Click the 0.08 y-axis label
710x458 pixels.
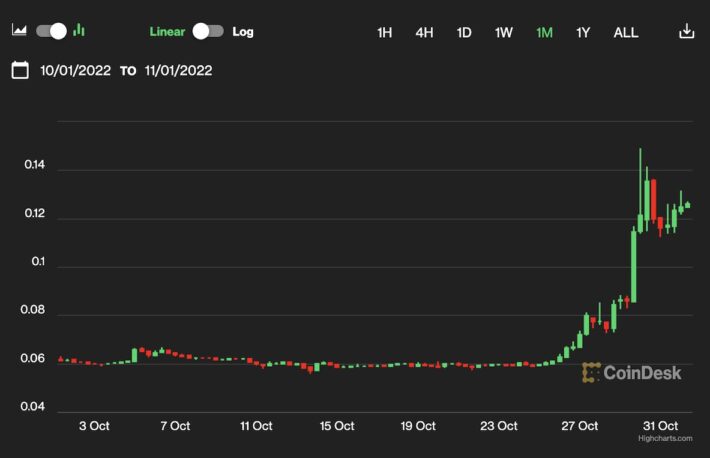[33, 310]
